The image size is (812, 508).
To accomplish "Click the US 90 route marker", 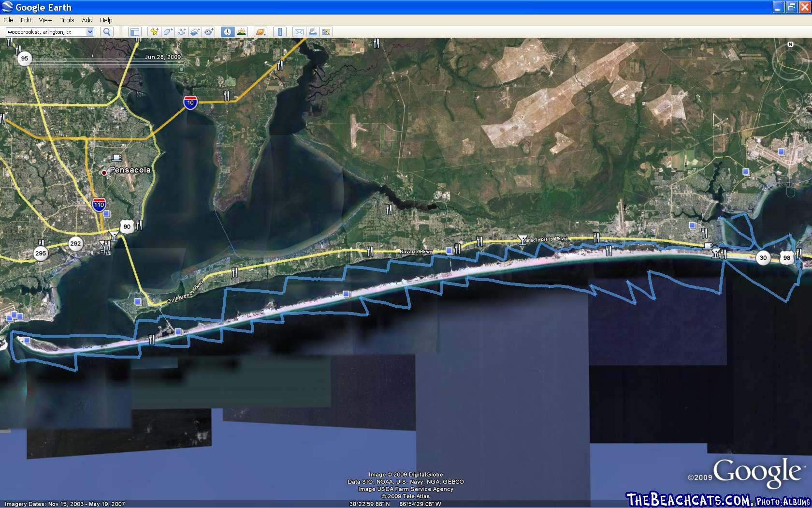I will click(x=127, y=226).
